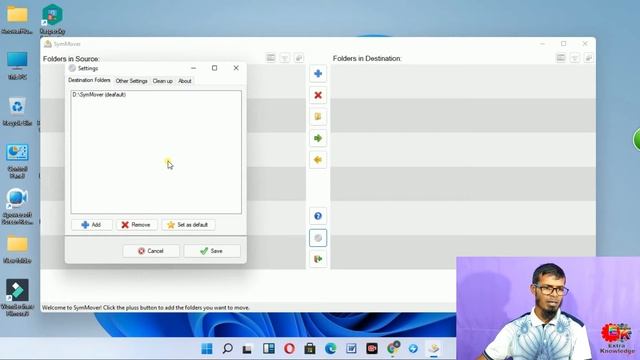Click the yellow folder icon in center toolbar
640x360 pixels.
(318, 117)
